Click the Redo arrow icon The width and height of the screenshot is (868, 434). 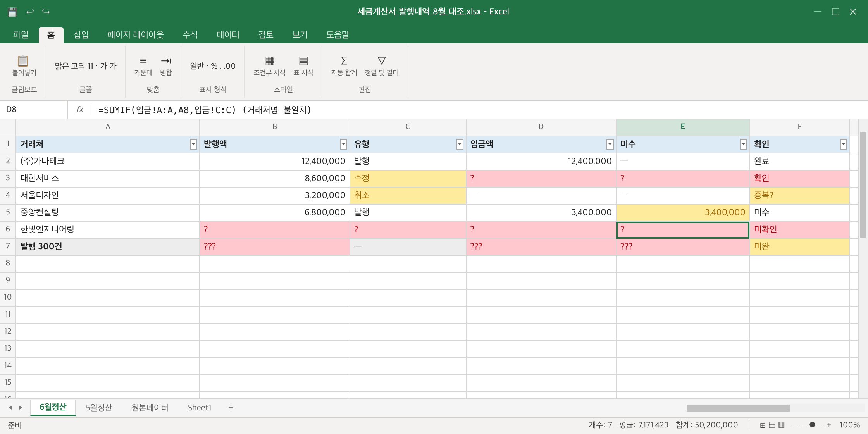(x=46, y=12)
